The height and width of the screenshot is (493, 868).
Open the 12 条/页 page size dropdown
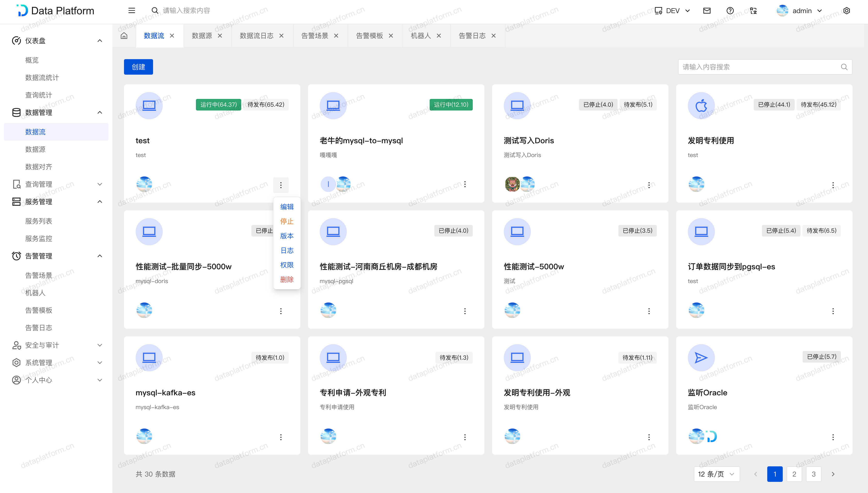coord(716,474)
